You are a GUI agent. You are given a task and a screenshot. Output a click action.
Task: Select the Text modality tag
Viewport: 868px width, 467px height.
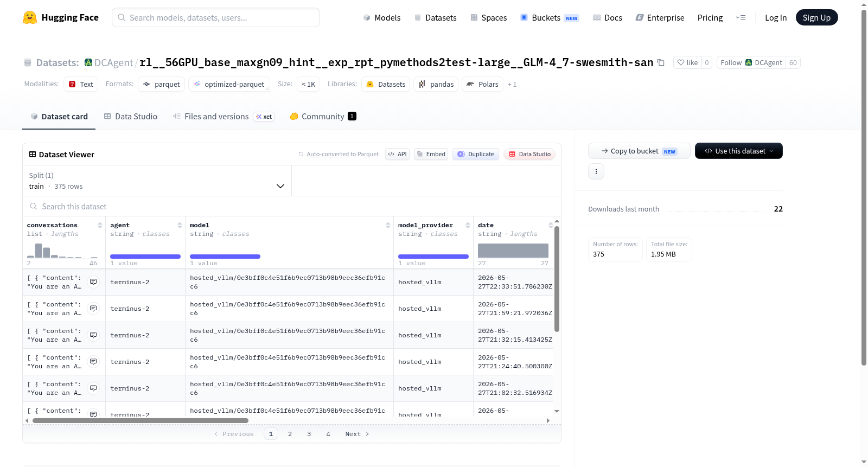tap(81, 84)
